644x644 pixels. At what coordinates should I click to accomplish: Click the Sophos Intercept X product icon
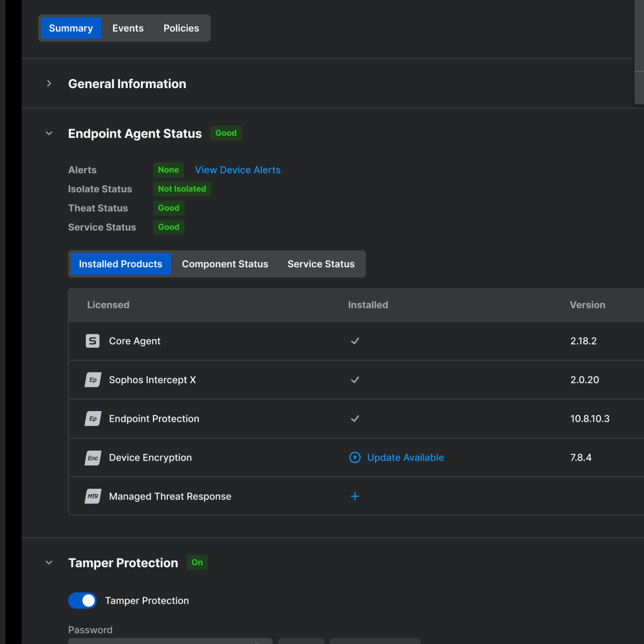pyautogui.click(x=93, y=380)
